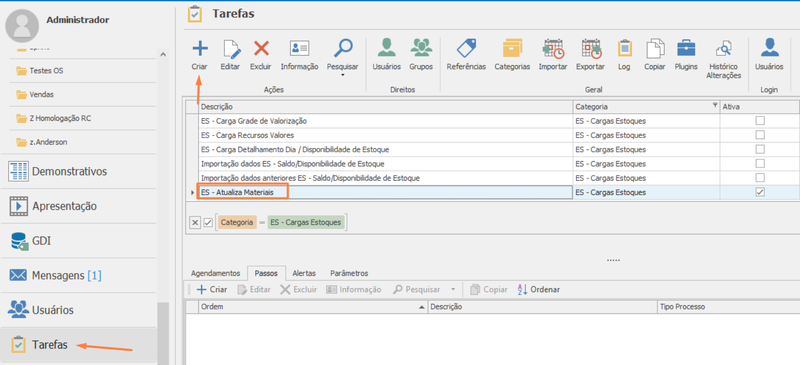Select the Tarefas module in sidebar

(x=79, y=345)
